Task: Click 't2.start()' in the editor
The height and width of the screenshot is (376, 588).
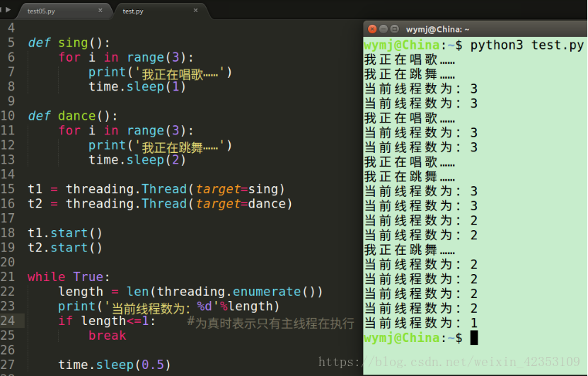Action: tap(65, 248)
